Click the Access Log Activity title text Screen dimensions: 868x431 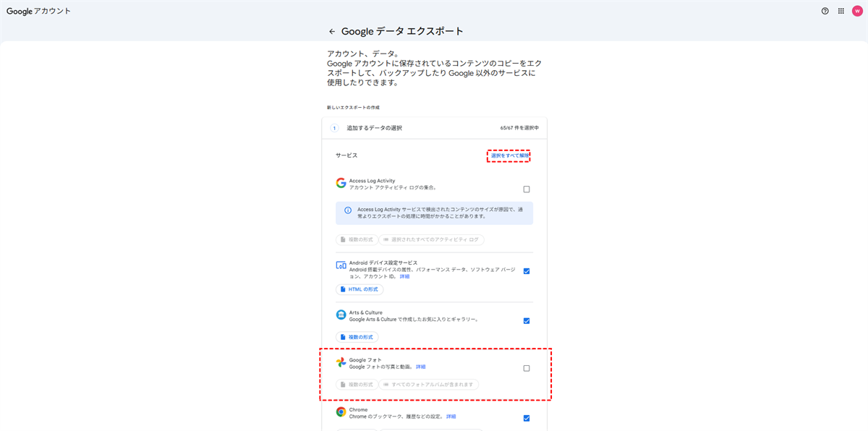point(372,181)
